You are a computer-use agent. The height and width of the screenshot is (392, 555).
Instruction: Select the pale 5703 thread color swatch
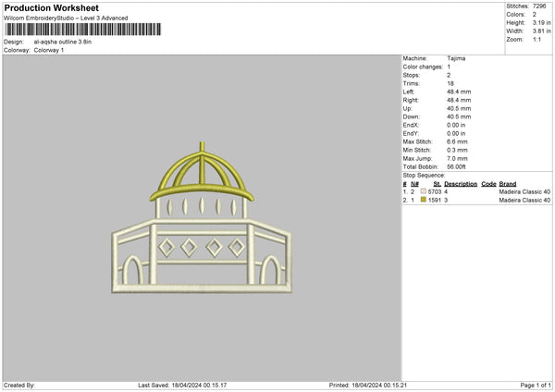[x=424, y=191]
